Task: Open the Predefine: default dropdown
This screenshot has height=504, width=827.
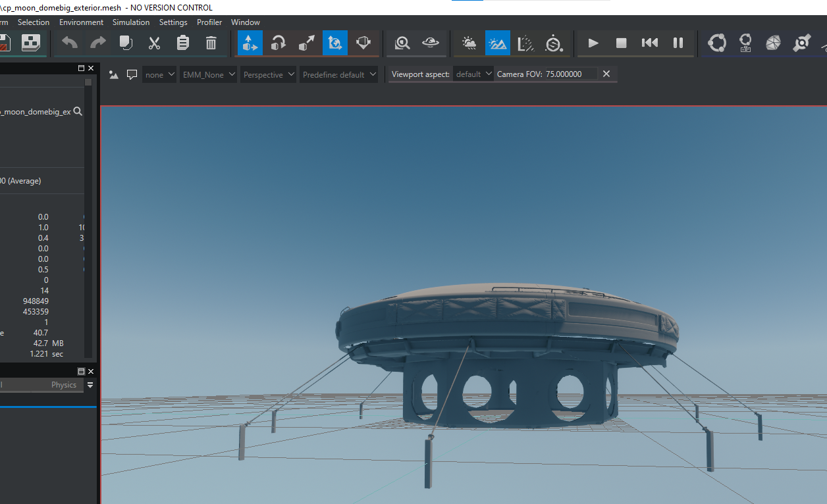Action: (339, 74)
